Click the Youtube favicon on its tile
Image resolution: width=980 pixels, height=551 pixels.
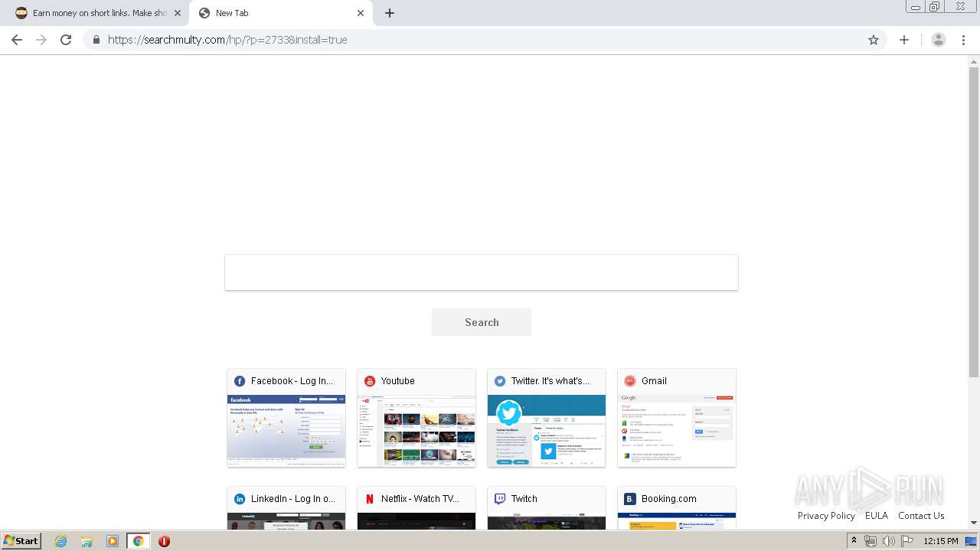coord(370,381)
